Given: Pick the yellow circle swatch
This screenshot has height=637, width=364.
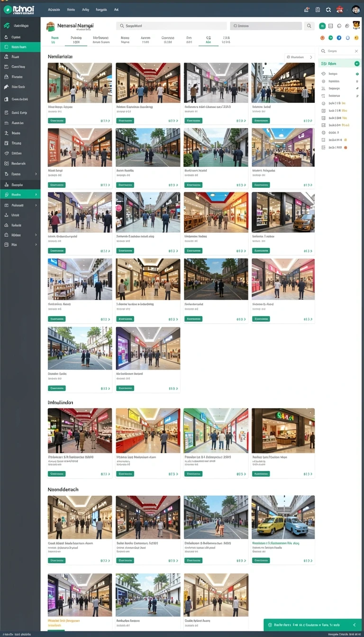Looking at the screenshot, I should 356,37.
